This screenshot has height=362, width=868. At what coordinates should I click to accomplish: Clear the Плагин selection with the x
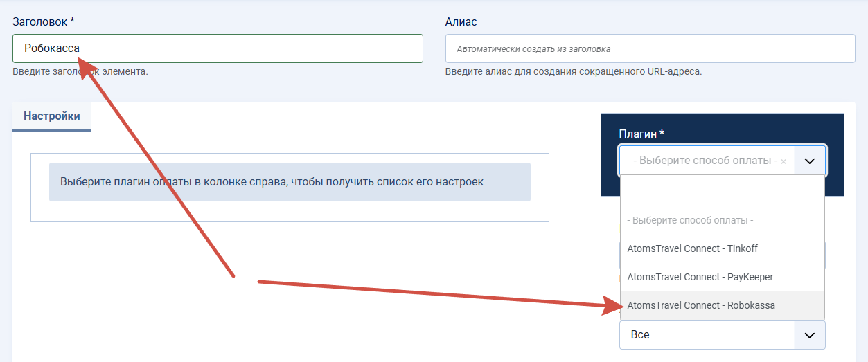tap(783, 161)
